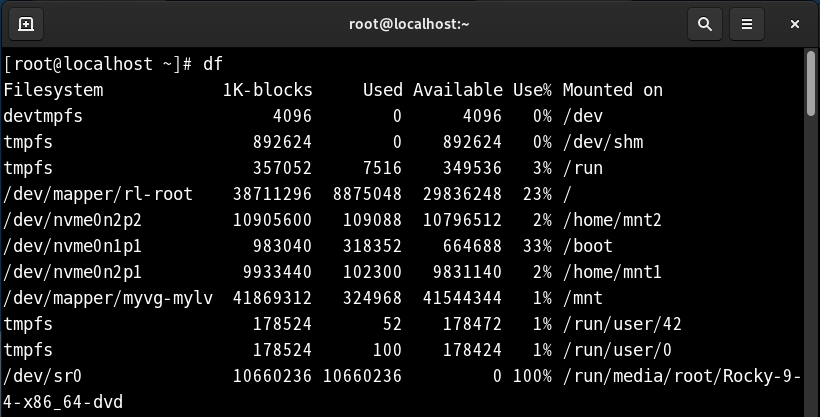
Task: Click the 23% usage value
Action: (537, 194)
